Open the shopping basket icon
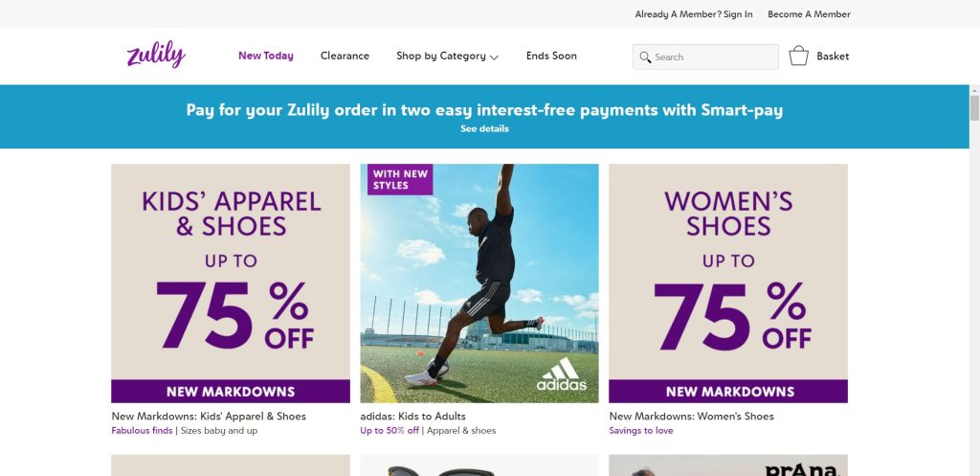The image size is (980, 476). tap(798, 57)
